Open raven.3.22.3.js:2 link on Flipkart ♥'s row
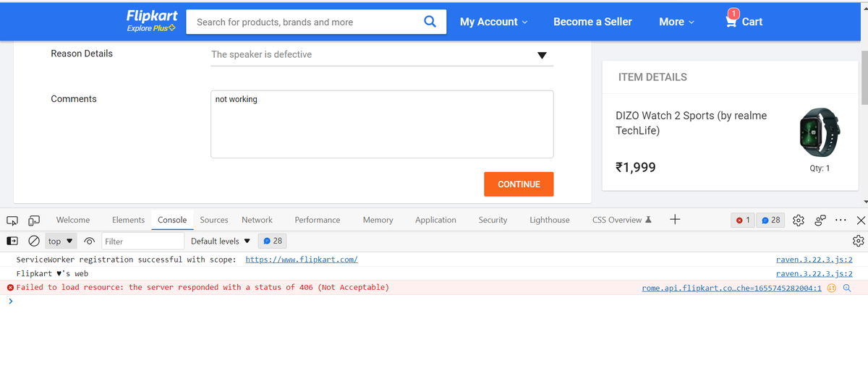The image size is (868, 381). [x=814, y=274]
